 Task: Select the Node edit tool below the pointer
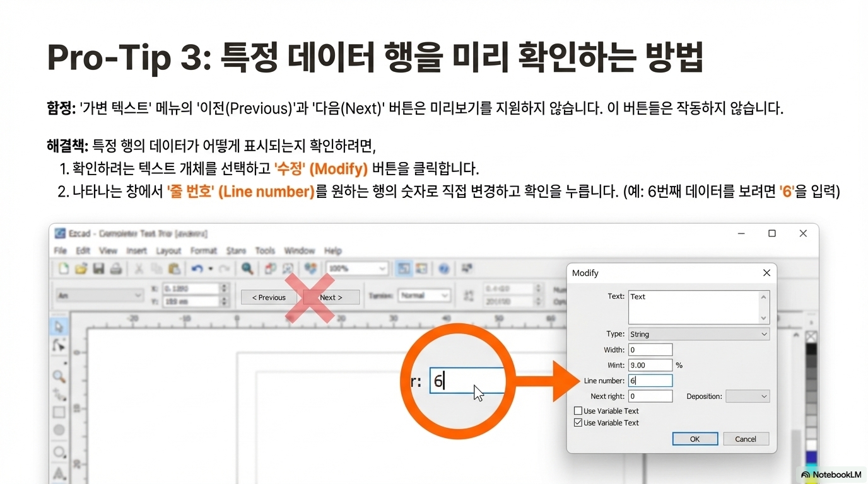point(59,345)
